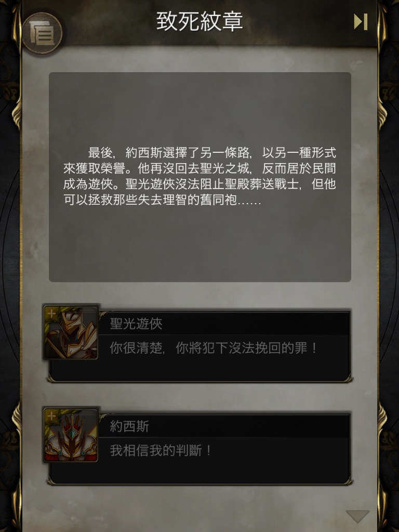Tap the 約西斯 character portrait
Screen dimensions: 399x532
(71, 435)
